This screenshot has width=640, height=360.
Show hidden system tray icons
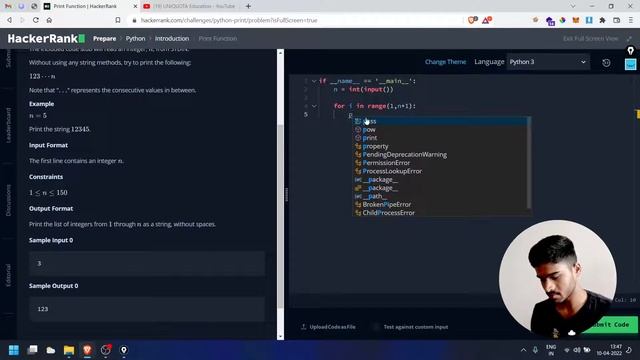pyautogui.click(x=523, y=350)
